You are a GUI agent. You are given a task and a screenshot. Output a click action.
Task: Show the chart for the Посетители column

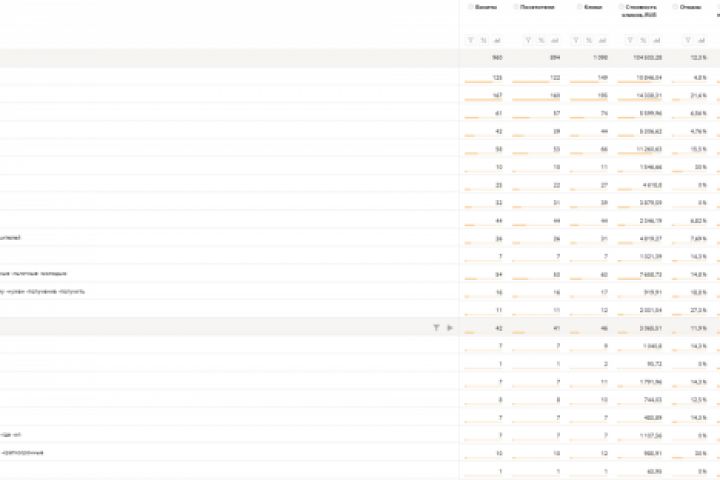coord(555,40)
